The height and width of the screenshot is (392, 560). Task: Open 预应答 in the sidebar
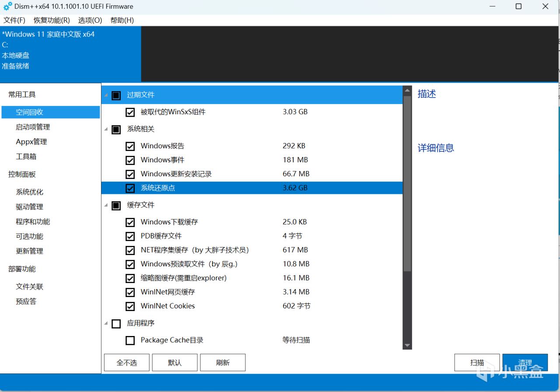(x=26, y=301)
